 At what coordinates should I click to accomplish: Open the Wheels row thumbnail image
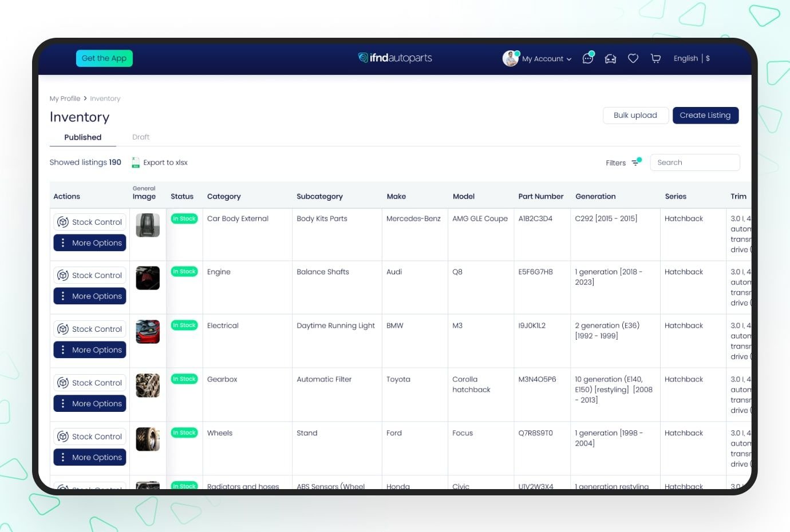tap(148, 439)
